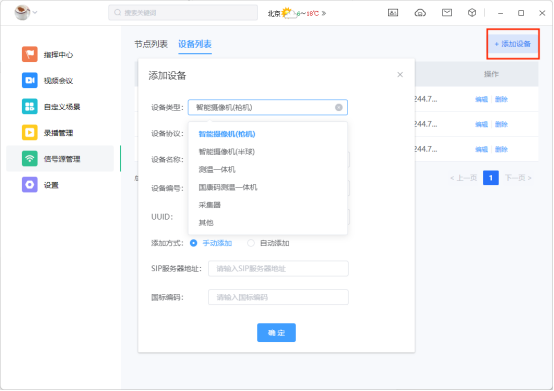Clear the 设备类型 selection
This screenshot has height=391, width=554.
[338, 107]
